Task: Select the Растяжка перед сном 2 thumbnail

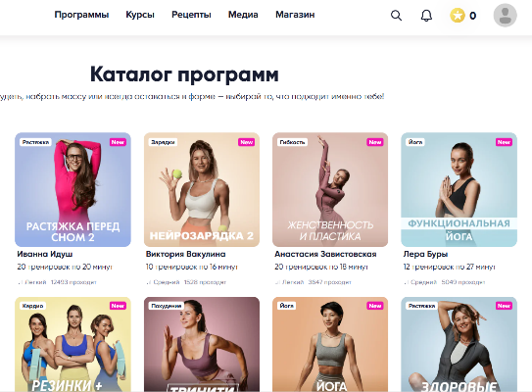Action: [73, 189]
